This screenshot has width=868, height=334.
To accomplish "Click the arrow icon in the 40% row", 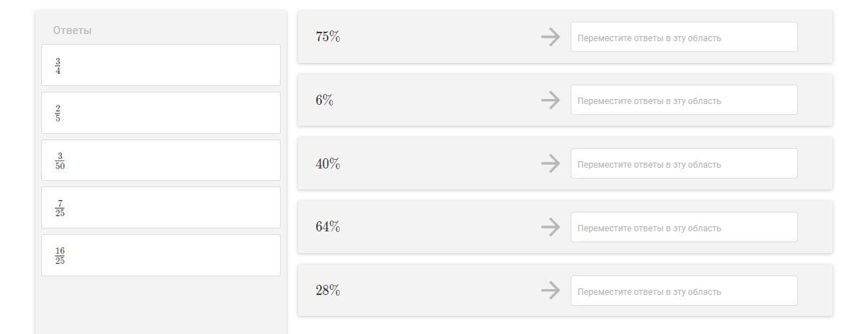I will point(550,164).
